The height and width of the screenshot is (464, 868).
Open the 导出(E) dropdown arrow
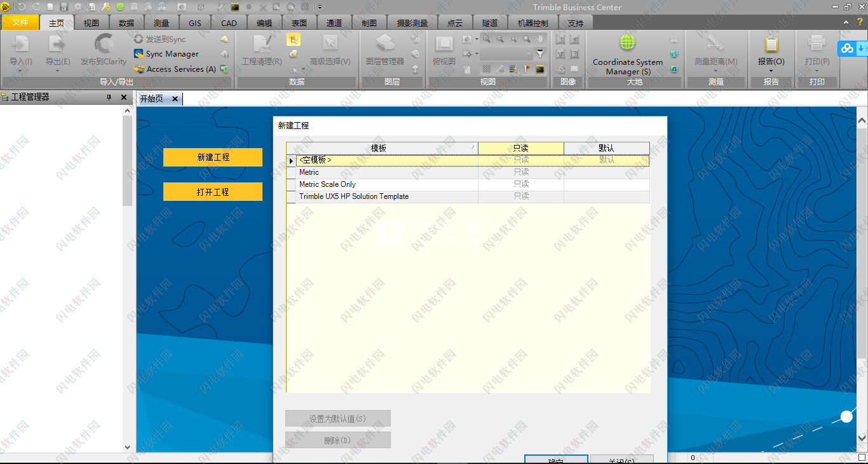point(57,71)
